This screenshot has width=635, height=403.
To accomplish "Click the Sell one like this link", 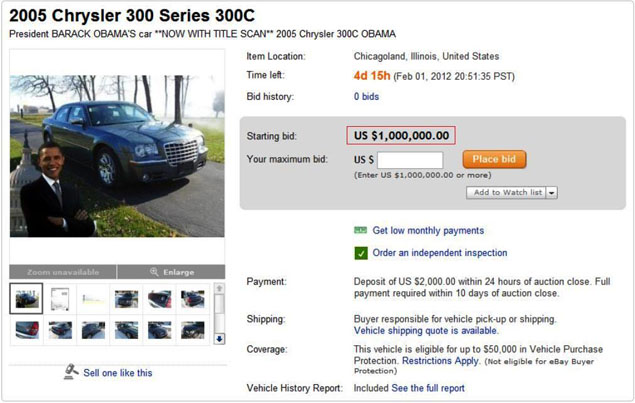I will 118,373.
